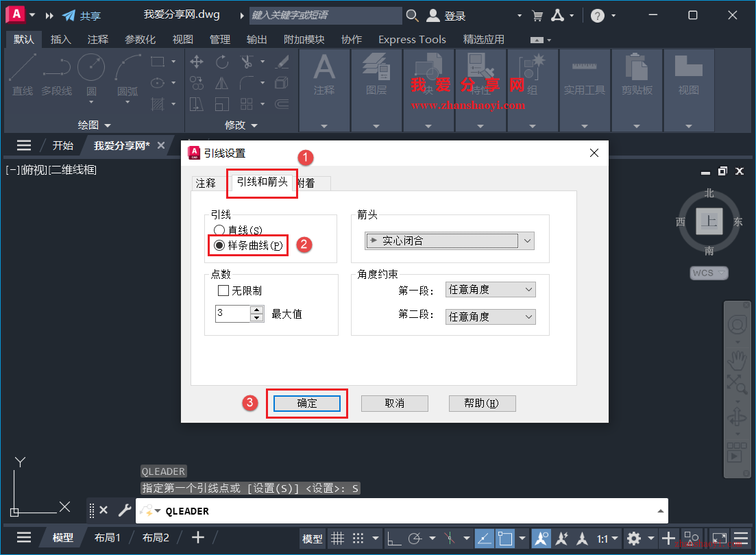This screenshot has width=756, height=555.
Task: Open the Parametric (参数化) ribbon tab
Action: pos(141,40)
